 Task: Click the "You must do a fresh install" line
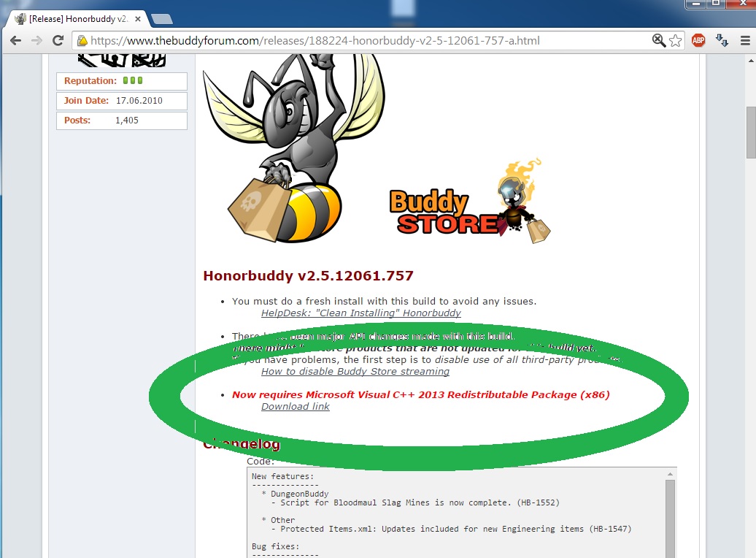click(x=385, y=301)
